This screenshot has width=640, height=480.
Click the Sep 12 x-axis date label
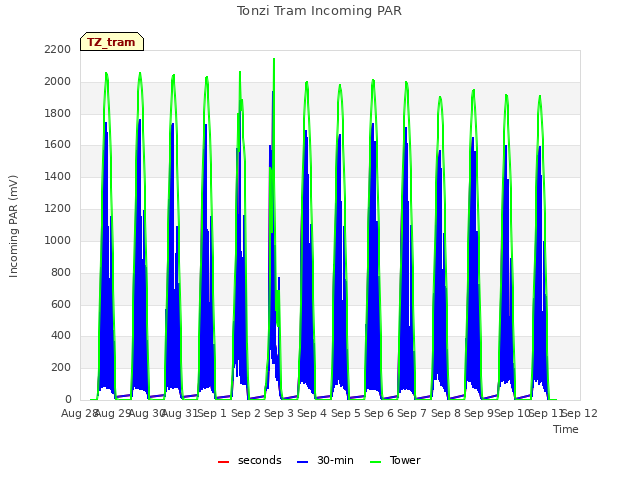pyautogui.click(x=580, y=413)
